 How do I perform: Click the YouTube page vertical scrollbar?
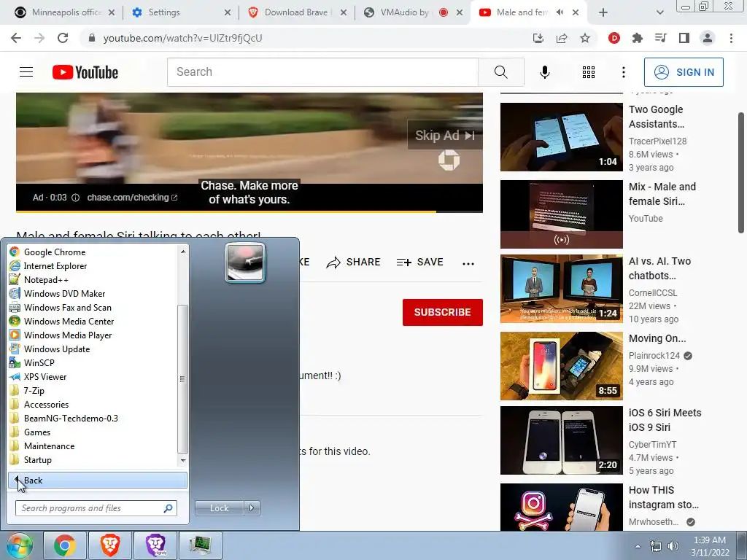pyautogui.click(x=741, y=172)
